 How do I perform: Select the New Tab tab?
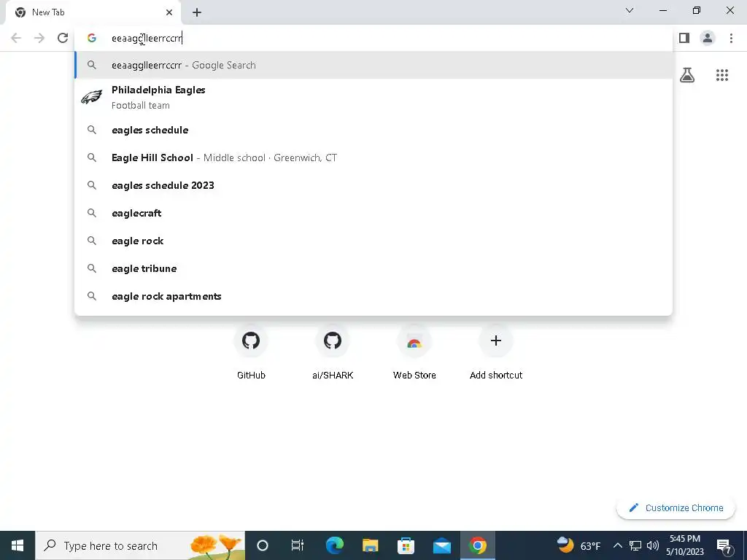93,12
